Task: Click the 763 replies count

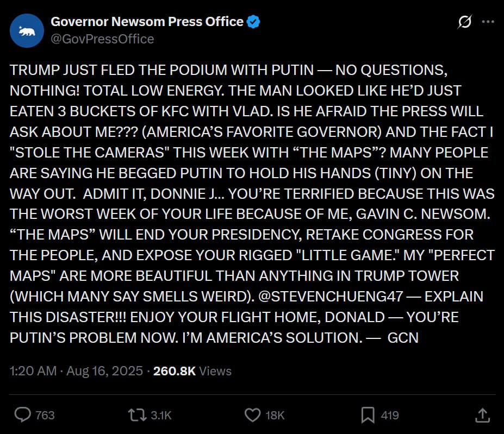Action: coord(45,416)
